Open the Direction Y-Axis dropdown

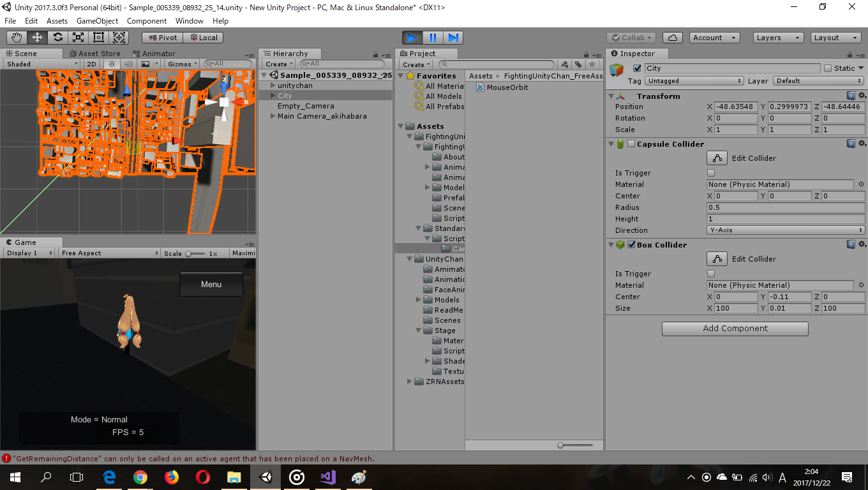click(785, 230)
